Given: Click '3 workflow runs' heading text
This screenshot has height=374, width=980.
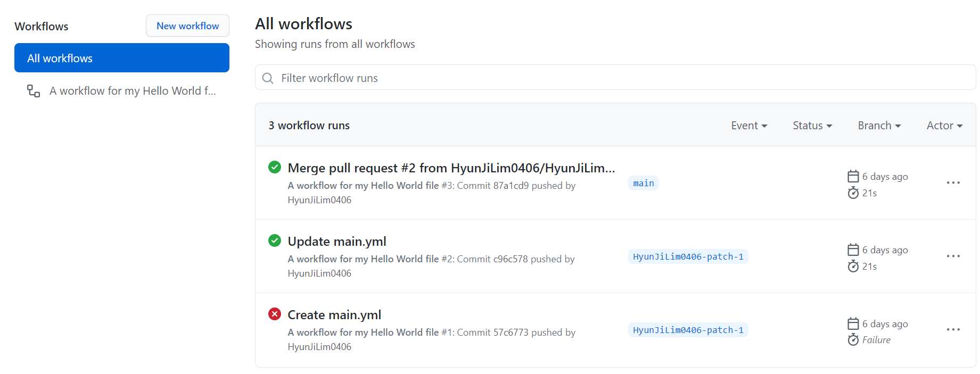Looking at the screenshot, I should pyautogui.click(x=309, y=126).
